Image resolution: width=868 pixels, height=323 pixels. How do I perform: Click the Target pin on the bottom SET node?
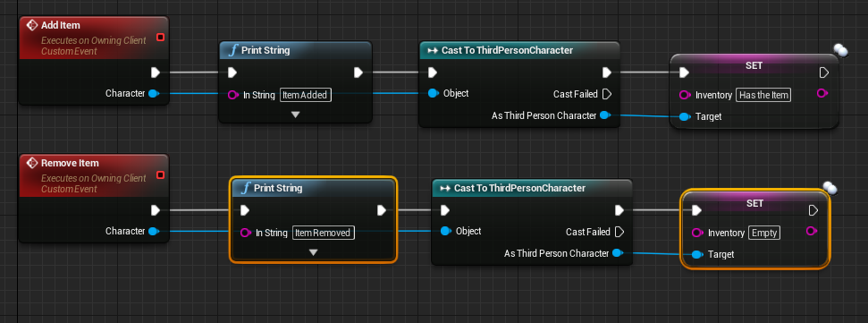(697, 254)
